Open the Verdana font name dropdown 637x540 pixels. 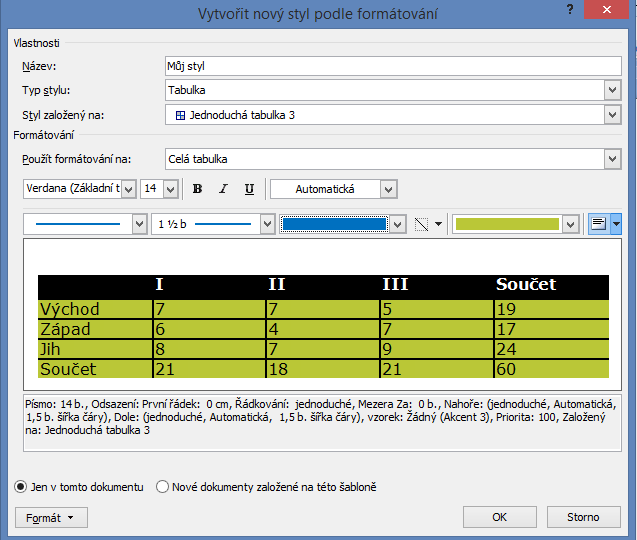click(128, 189)
